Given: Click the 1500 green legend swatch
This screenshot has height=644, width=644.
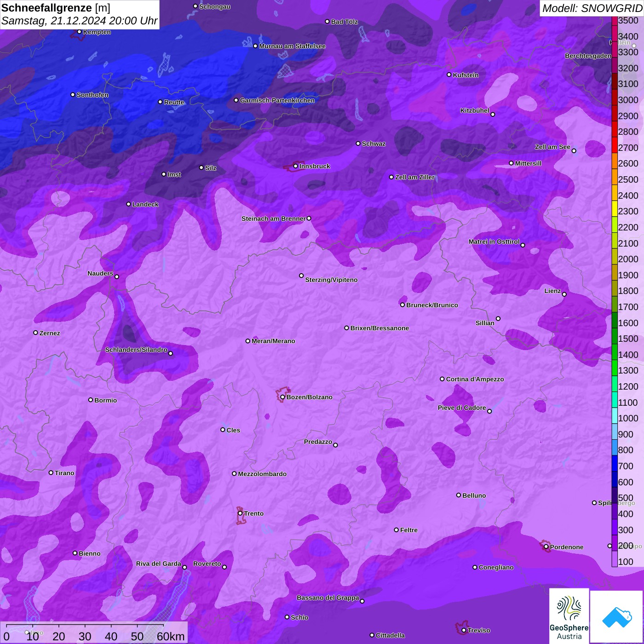Looking at the screenshot, I should click(614, 336).
